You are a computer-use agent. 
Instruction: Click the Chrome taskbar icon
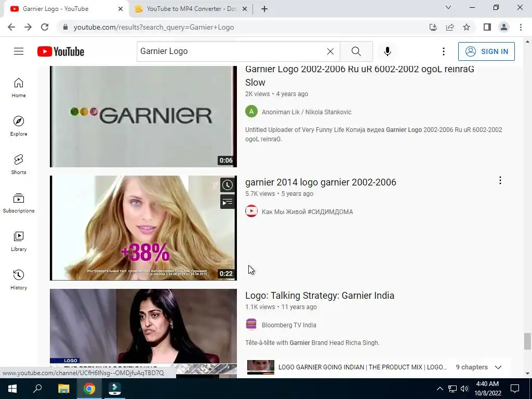pos(89,389)
